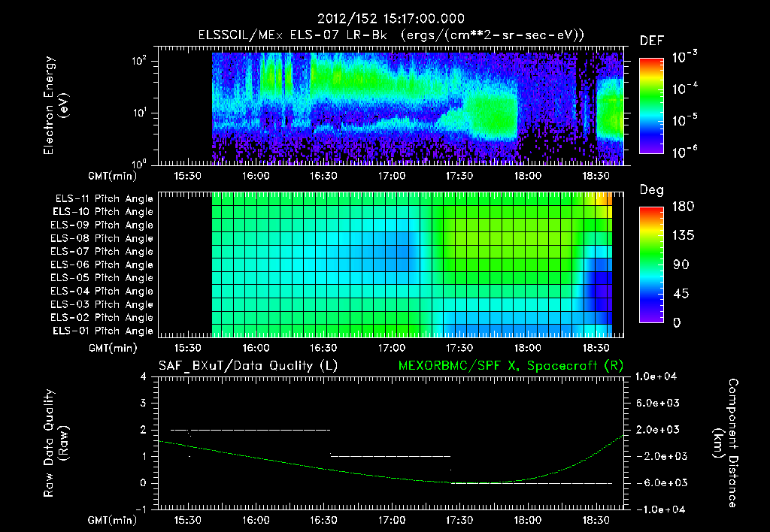Click 17:00 tick label under spectrogram
770x532 pixels.
point(391,176)
